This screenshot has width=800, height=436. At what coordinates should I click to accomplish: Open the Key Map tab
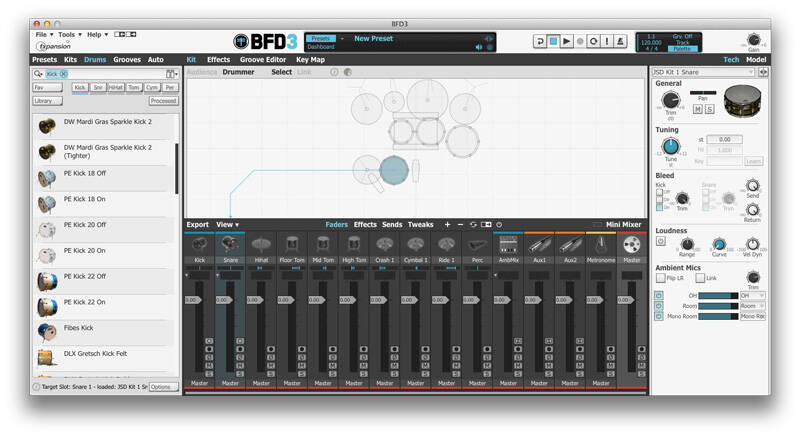pos(310,60)
